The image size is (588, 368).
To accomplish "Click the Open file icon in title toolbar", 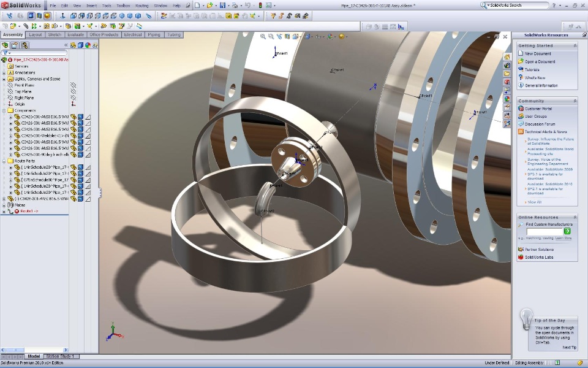I will [209, 6].
